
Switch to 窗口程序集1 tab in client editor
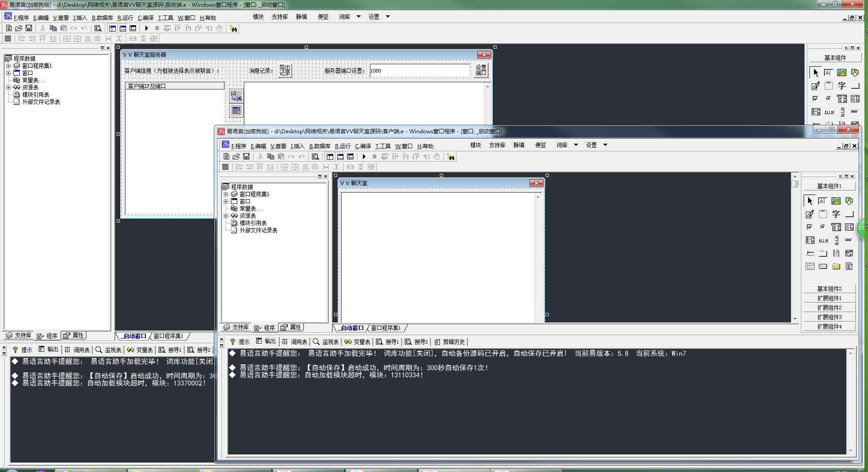pos(386,328)
